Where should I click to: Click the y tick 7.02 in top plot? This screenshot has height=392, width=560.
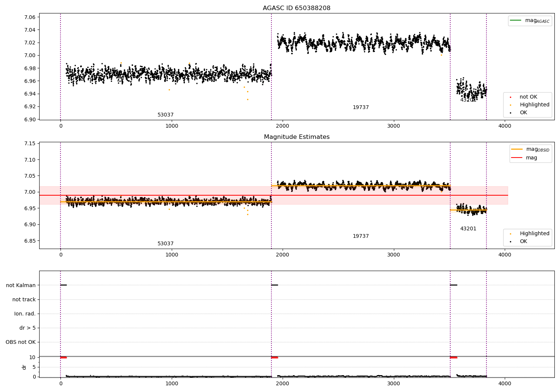point(30,43)
